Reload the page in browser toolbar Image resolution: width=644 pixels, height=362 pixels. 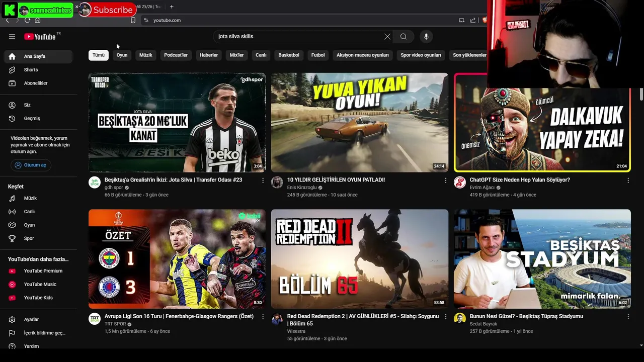tap(27, 20)
